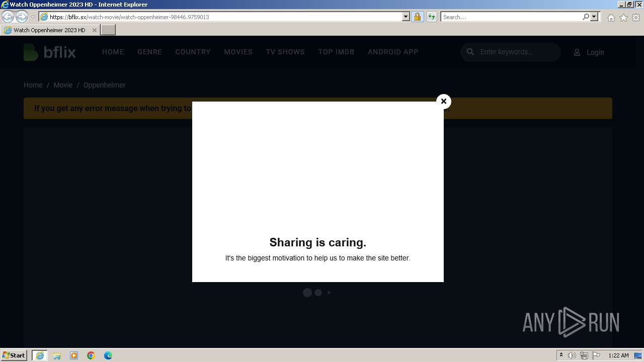This screenshot has height=362, width=644.
Task: Expand the address bar autocomplete dropdown
Action: point(406,17)
